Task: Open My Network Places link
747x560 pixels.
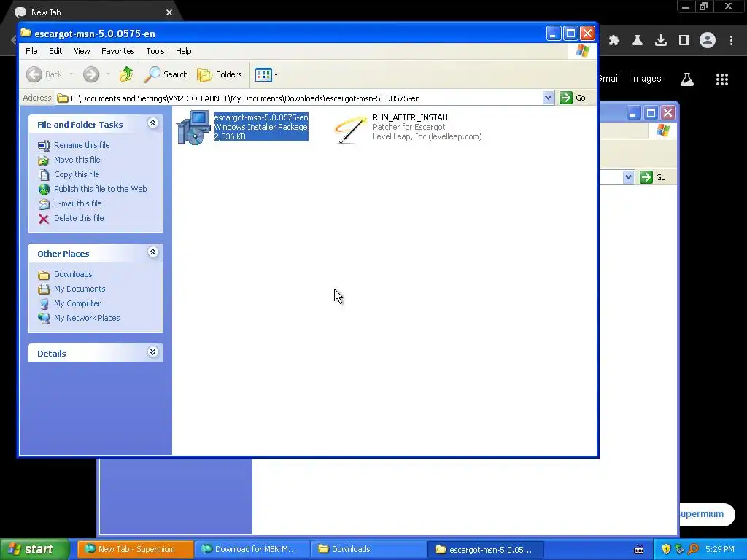Action: pyautogui.click(x=87, y=318)
